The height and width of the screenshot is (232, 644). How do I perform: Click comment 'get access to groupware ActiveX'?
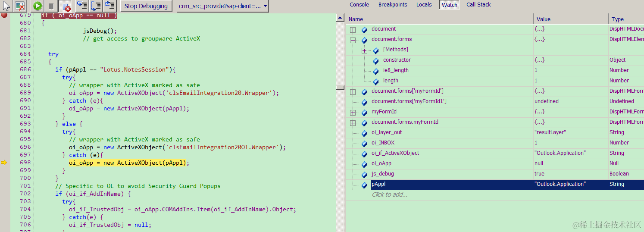coord(141,38)
